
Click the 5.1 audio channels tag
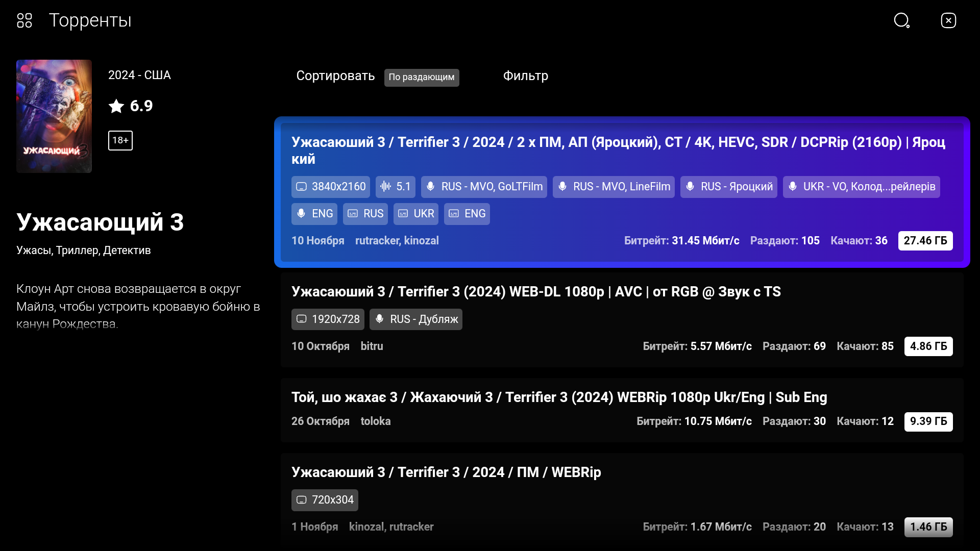coord(396,187)
